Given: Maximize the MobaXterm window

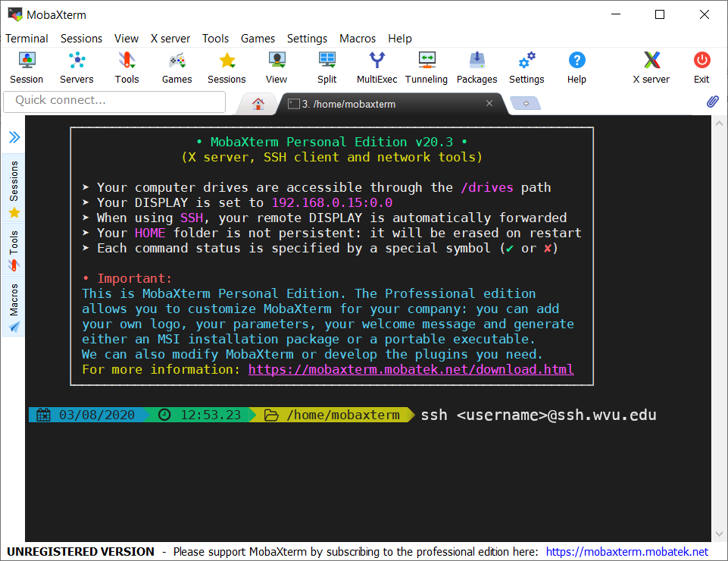Looking at the screenshot, I should pos(660,14).
